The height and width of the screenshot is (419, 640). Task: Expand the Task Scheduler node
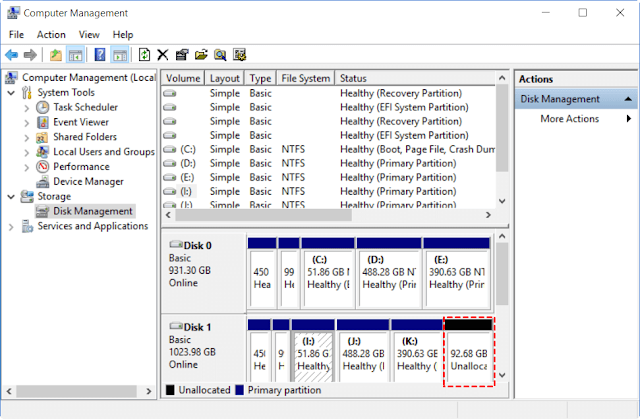pyautogui.click(x=27, y=108)
